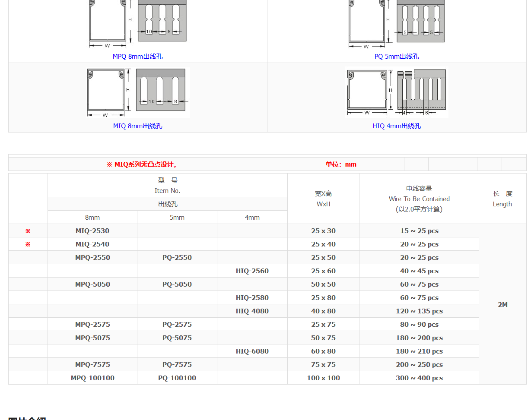The width and height of the screenshot is (531, 420).
Task: Click the red ※ marker beside MIQ-2530
Action: coord(28,231)
